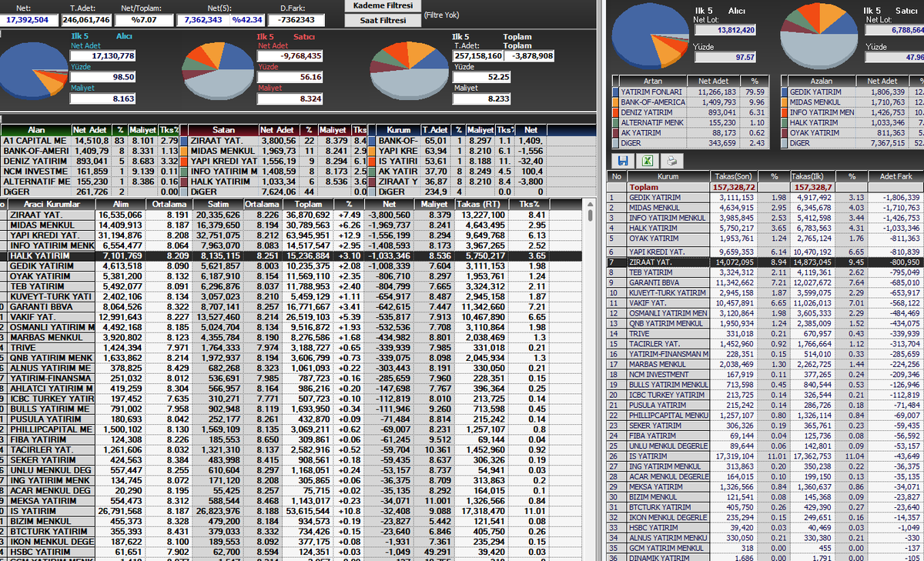
Task: Sort main grid by Satim column
Action: click(218, 204)
